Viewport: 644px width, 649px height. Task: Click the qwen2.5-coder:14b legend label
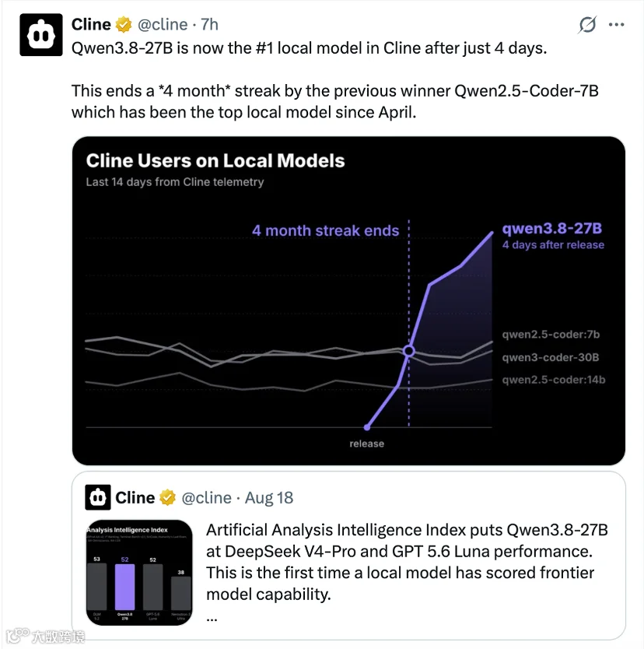(554, 380)
